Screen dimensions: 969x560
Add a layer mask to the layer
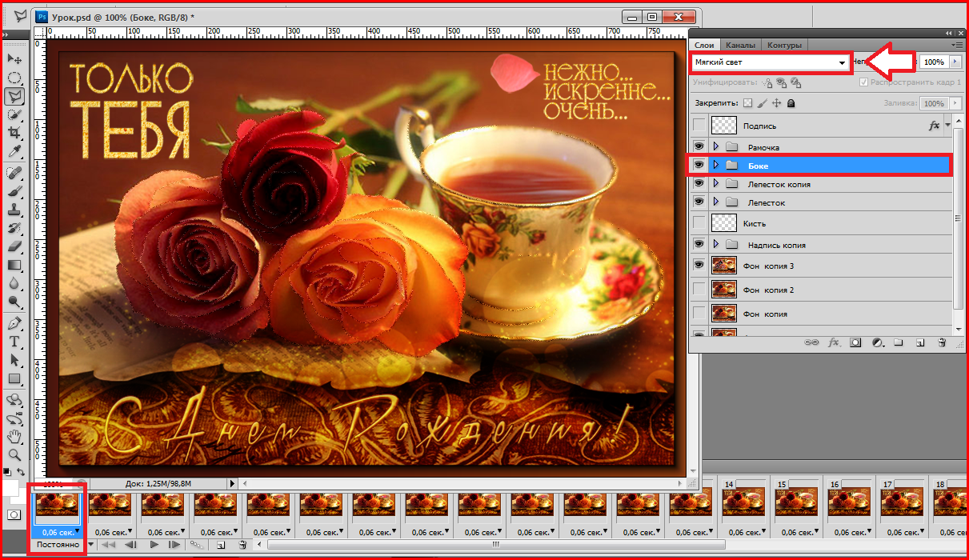click(855, 342)
